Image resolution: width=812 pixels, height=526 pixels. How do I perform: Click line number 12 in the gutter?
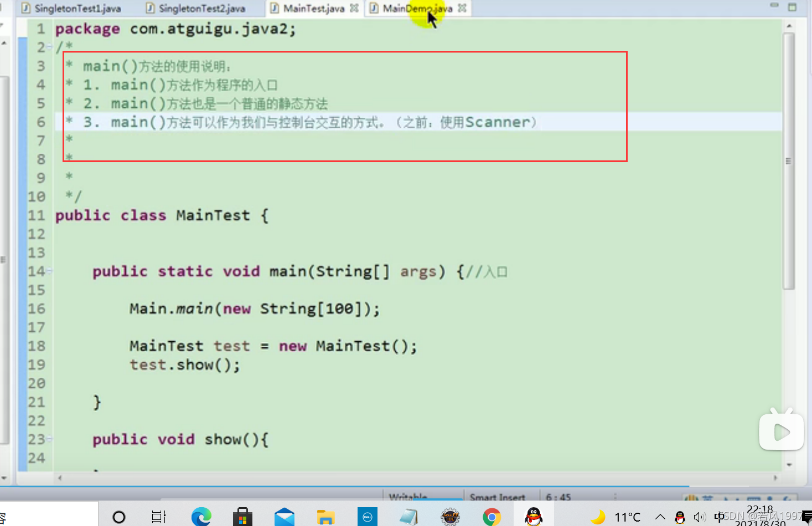point(37,234)
